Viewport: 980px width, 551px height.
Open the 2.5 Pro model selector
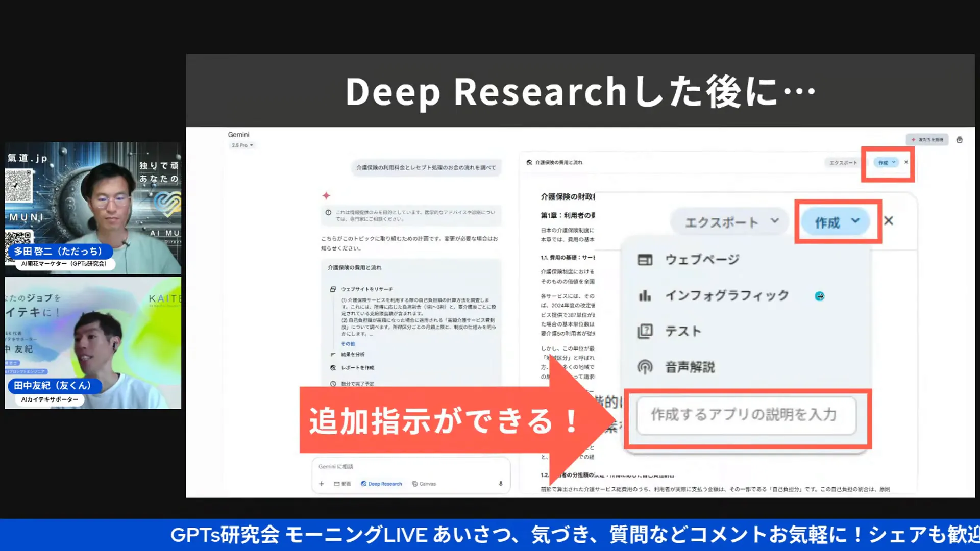[x=242, y=145]
